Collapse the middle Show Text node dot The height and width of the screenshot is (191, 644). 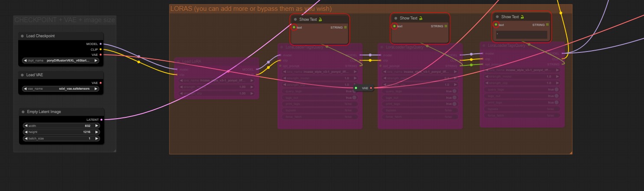click(x=396, y=18)
